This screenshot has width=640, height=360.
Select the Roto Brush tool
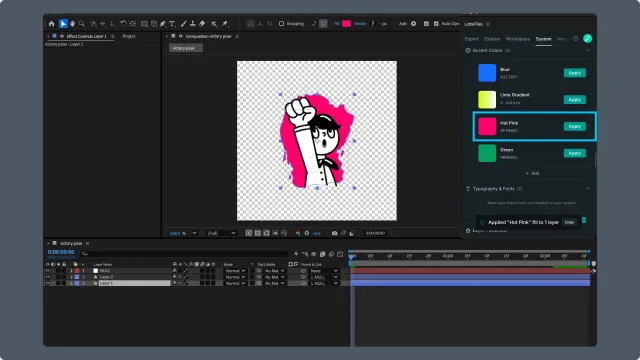pyautogui.click(x=214, y=24)
